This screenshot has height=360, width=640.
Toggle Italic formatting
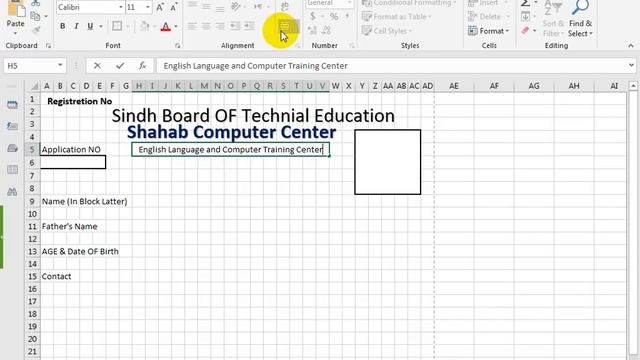[76, 26]
